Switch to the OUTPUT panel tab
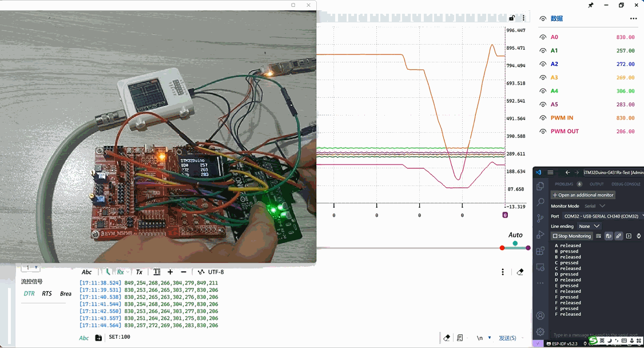644x348 pixels. pos(597,184)
